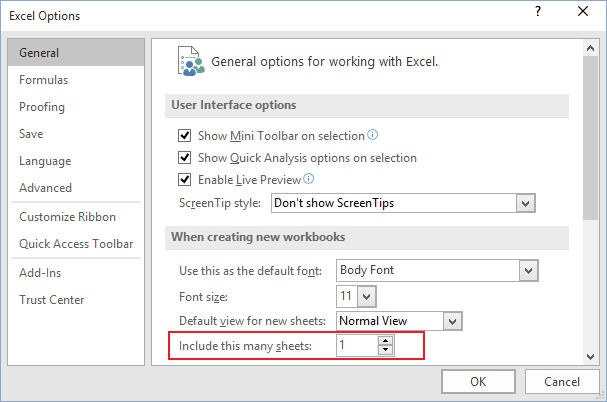Uncheck Show Mini Toolbar on selection

(x=184, y=136)
